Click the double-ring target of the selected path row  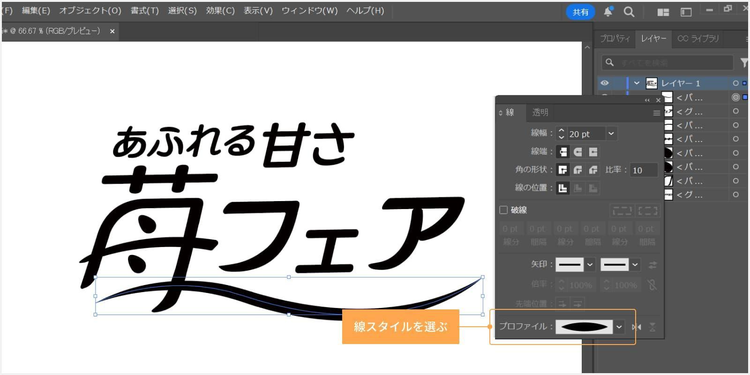[x=736, y=98]
